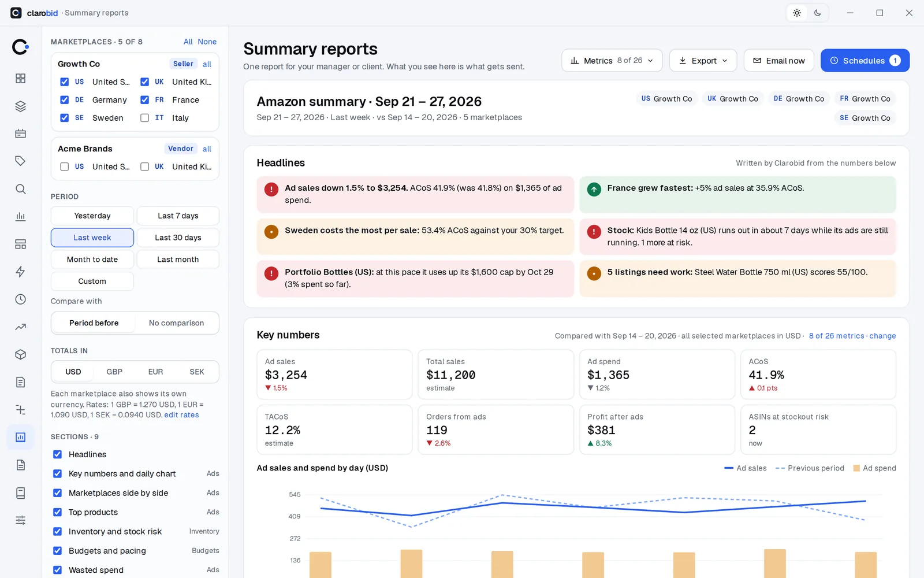The height and width of the screenshot is (578, 924).
Task: Open the Export dropdown
Action: coord(703,61)
